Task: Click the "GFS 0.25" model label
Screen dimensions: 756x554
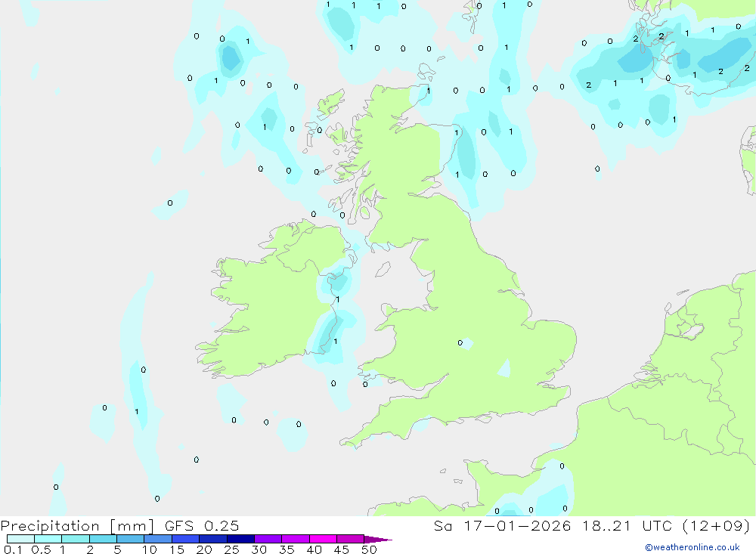Action: click(202, 525)
